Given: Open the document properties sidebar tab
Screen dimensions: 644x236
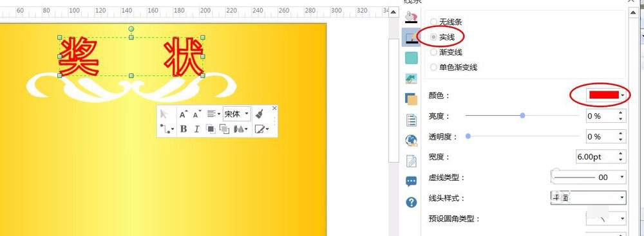Looking at the screenshot, I should [411, 120].
